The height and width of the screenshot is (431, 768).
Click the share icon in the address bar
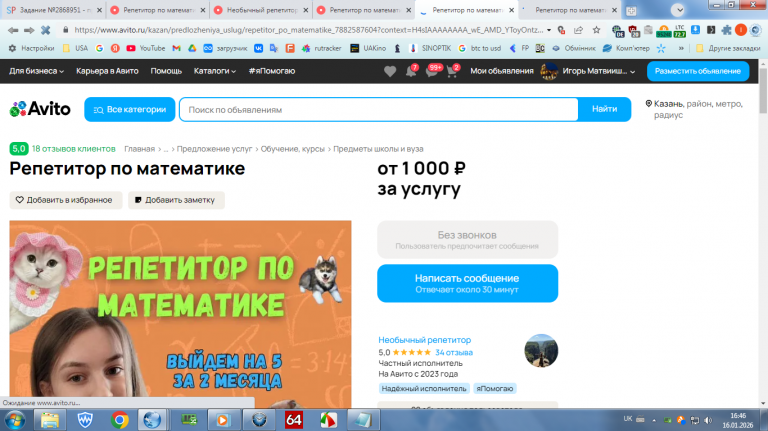tap(578, 30)
